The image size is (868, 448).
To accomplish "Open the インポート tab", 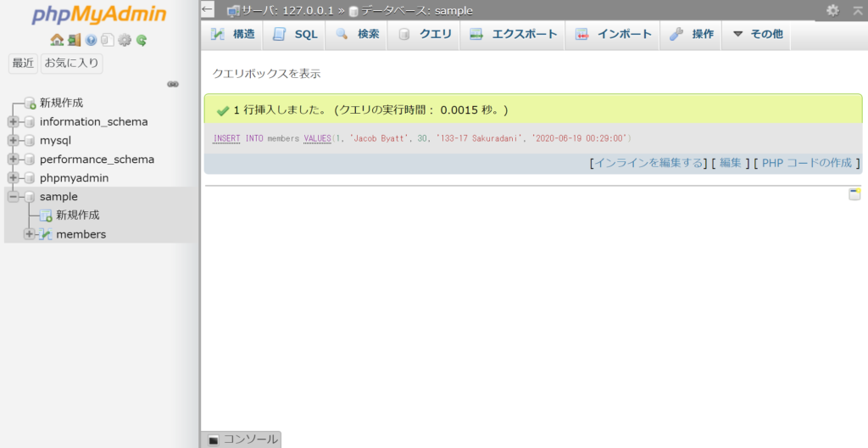I will point(614,34).
